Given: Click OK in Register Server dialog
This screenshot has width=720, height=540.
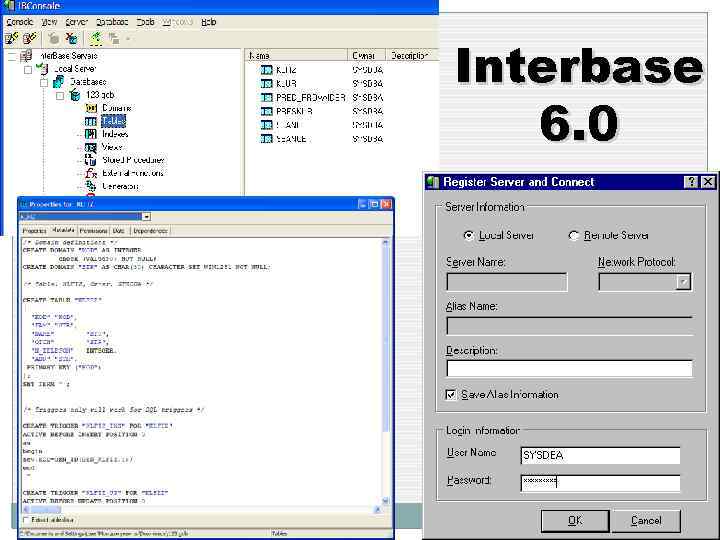Looking at the screenshot, I should (575, 521).
